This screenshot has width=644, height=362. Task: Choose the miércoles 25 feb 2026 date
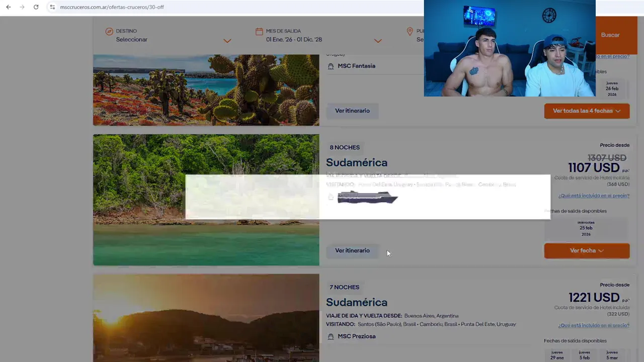point(586,228)
